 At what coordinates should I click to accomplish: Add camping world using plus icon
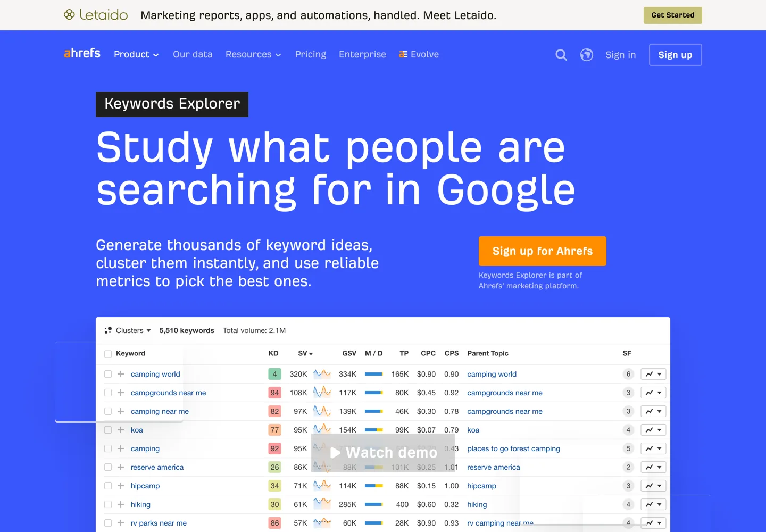coord(121,374)
